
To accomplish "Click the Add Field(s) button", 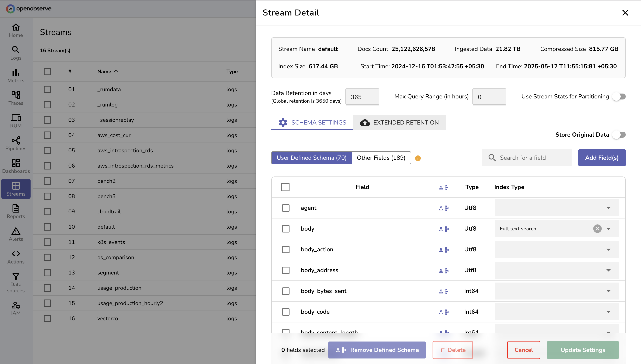I will pyautogui.click(x=602, y=158).
